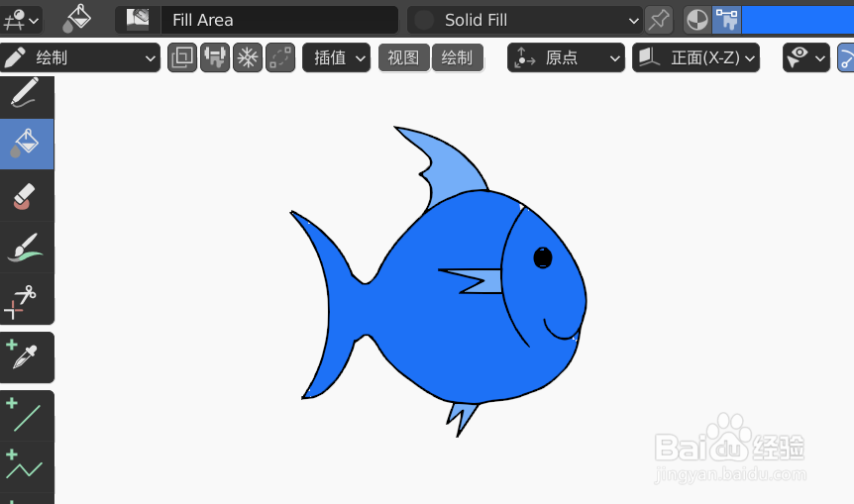854x504 pixels.
Task: Select Material color mode icon
Action: (697, 20)
